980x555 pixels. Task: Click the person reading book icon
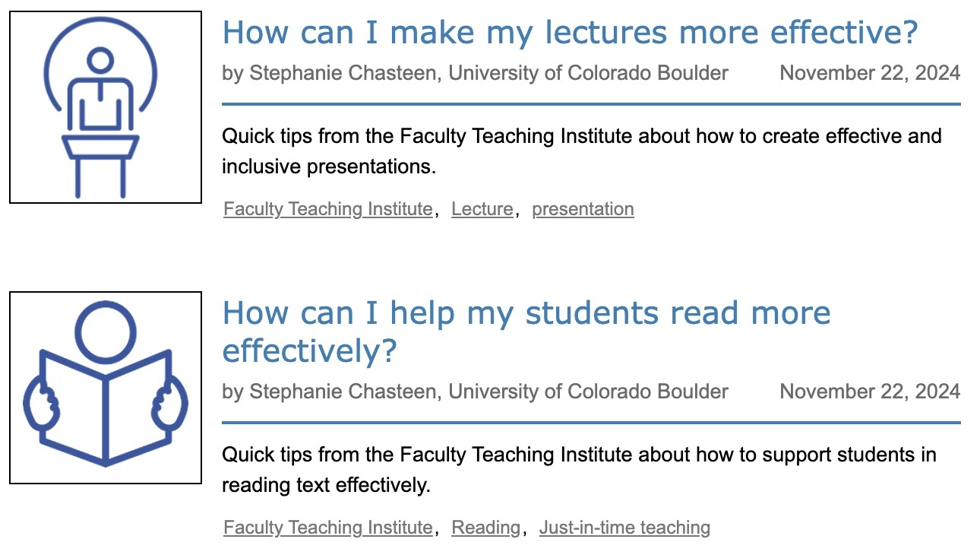click(105, 388)
